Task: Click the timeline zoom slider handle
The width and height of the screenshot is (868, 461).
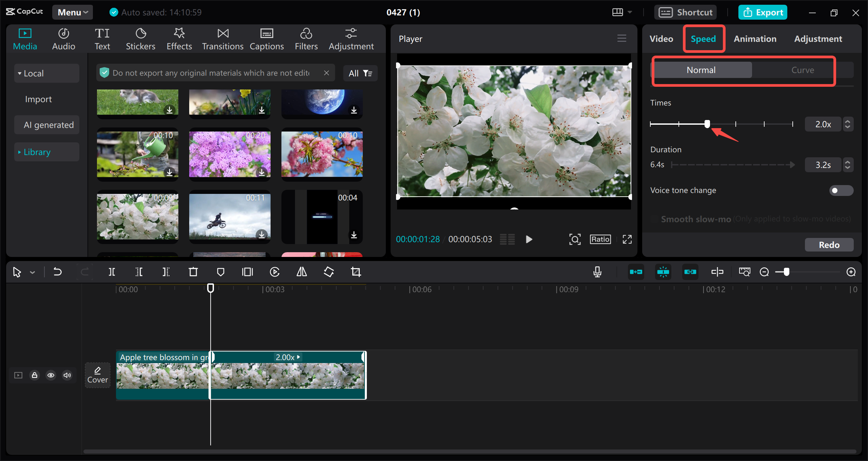Action: click(x=786, y=272)
